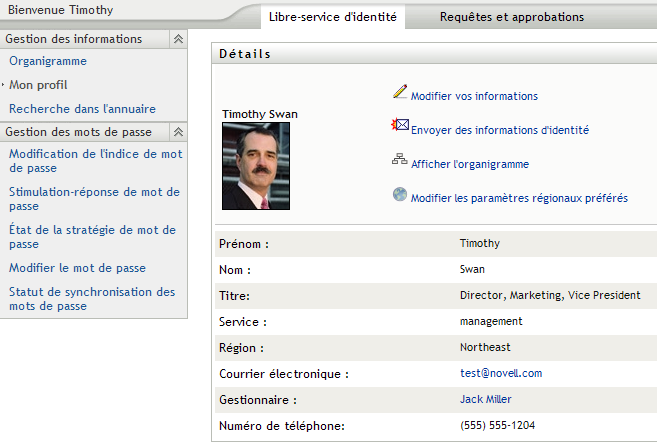Click the test@novell.com email link
The height and width of the screenshot is (443, 657).
[x=500, y=373]
